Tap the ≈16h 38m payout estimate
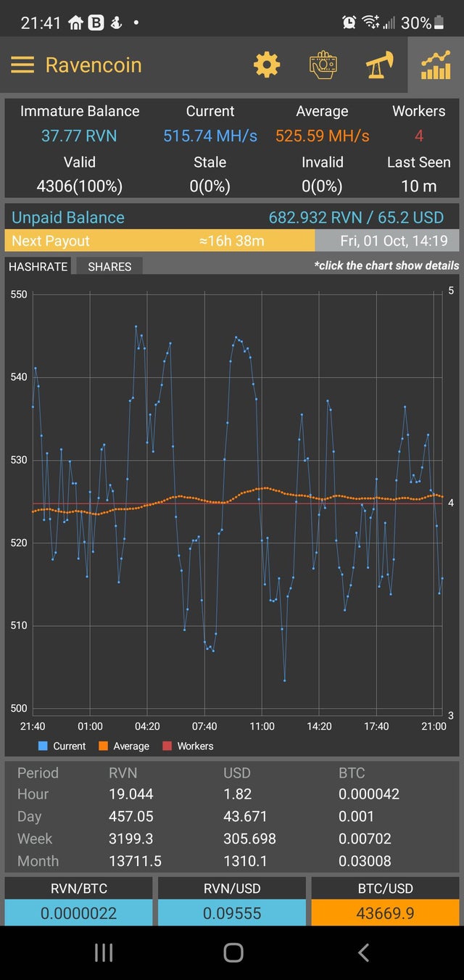 click(x=231, y=241)
